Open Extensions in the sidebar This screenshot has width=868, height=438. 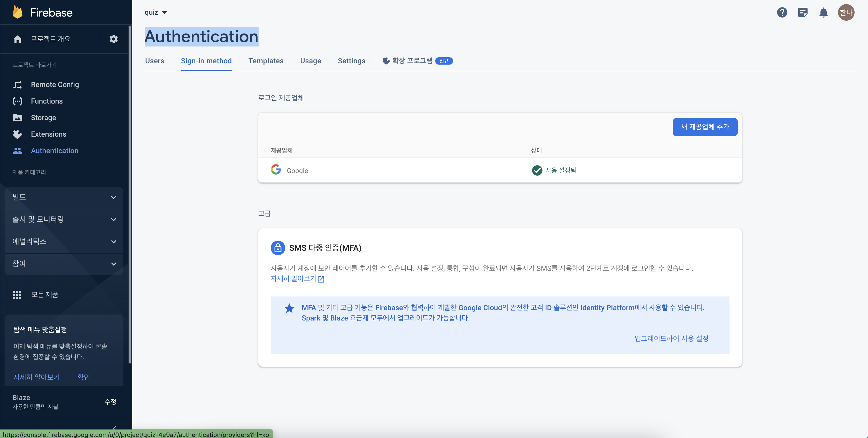tap(49, 134)
